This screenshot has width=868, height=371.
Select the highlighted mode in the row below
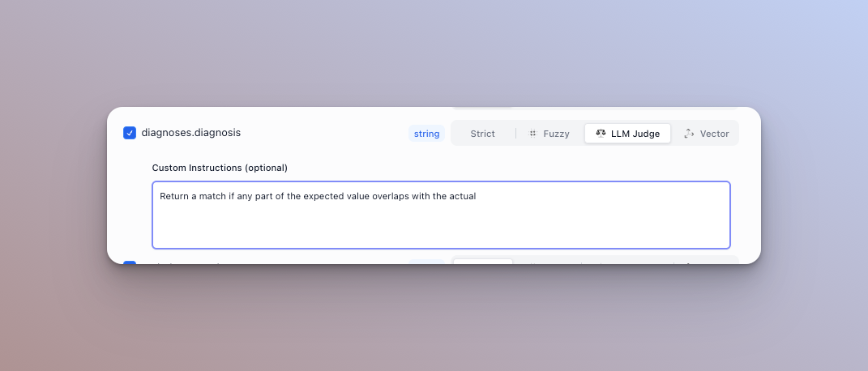pos(482,262)
